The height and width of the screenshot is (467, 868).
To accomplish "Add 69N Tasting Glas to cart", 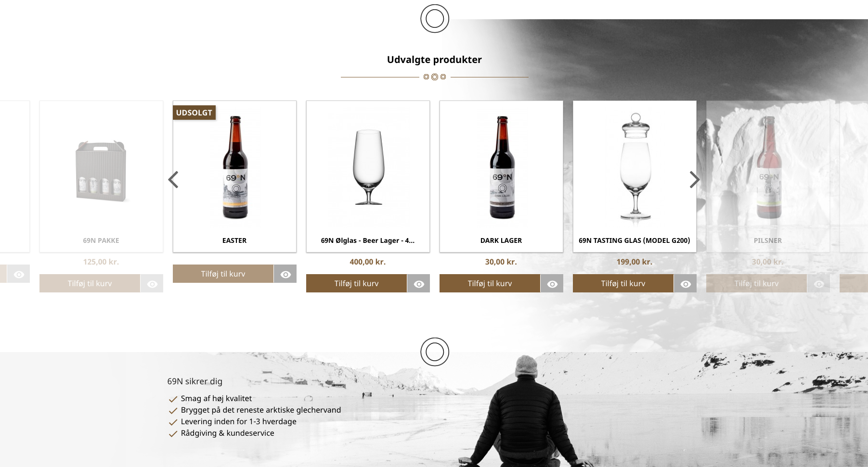I will coord(623,283).
